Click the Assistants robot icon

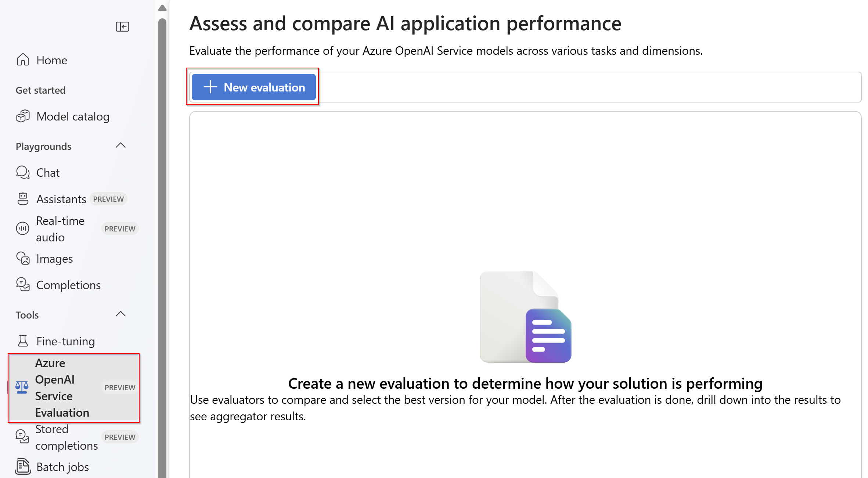click(23, 199)
